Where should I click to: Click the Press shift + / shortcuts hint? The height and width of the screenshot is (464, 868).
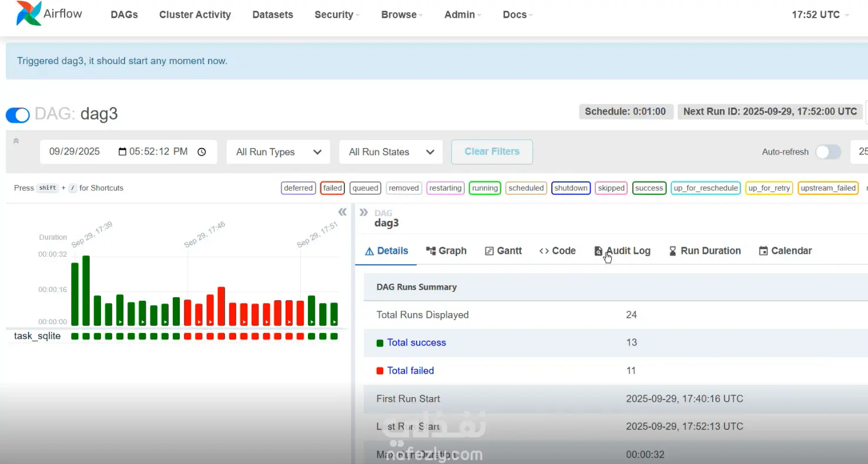point(69,188)
